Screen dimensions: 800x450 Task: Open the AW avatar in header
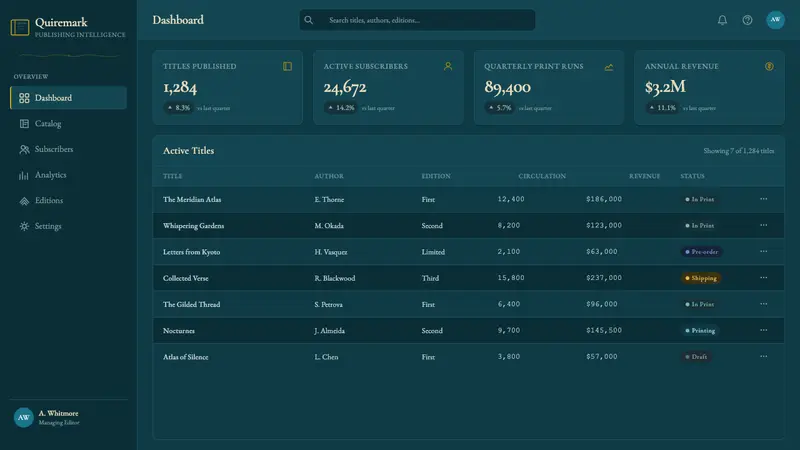(x=776, y=20)
